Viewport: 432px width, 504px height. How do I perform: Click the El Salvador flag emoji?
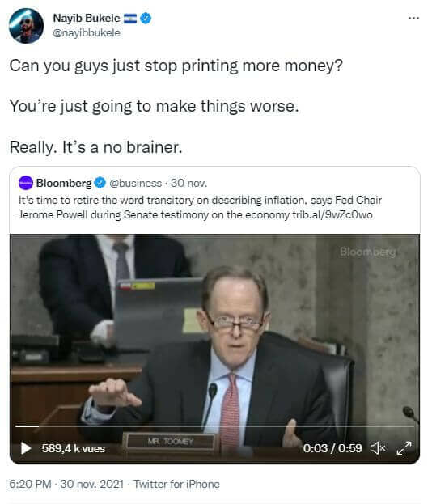[130, 19]
